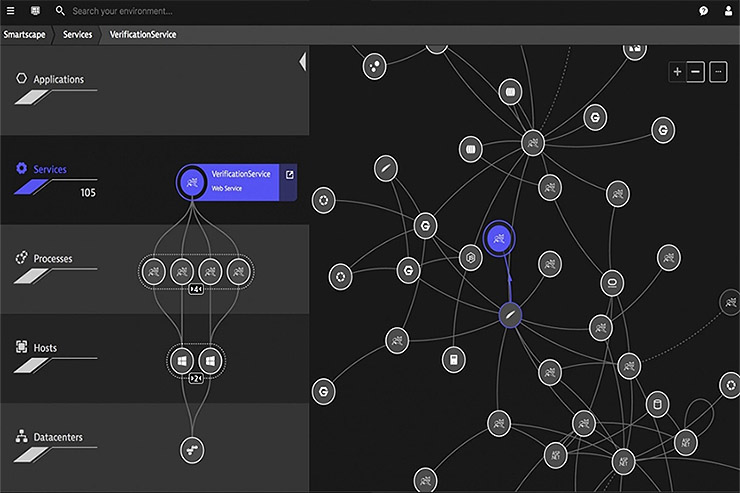Image resolution: width=740 pixels, height=493 pixels.
Task: Zoom in with the plus button
Action: point(677,72)
